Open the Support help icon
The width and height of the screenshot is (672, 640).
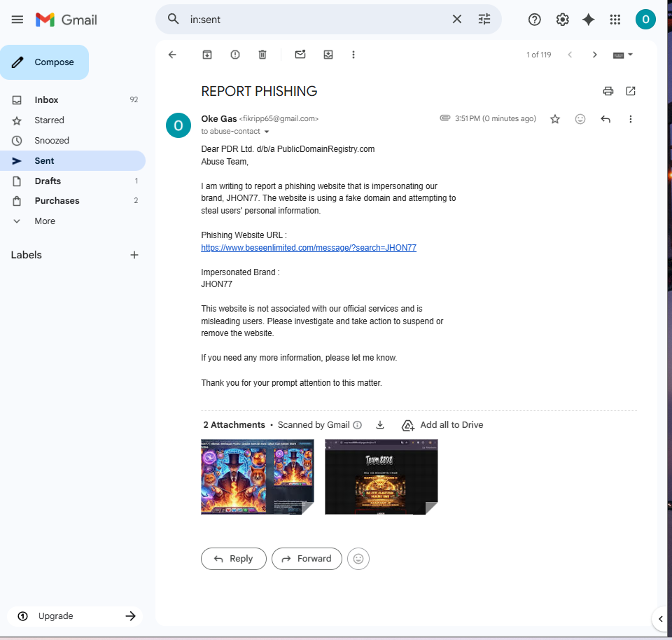pyautogui.click(x=534, y=20)
